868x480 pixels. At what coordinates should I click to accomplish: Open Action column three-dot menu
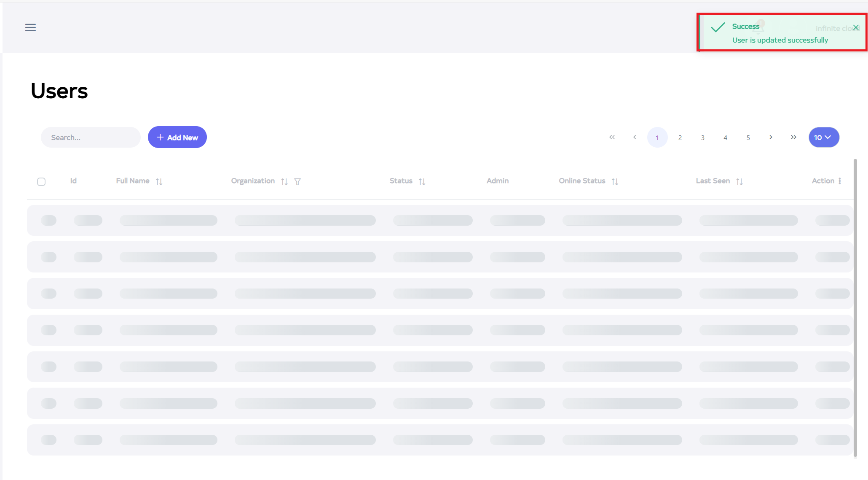coord(840,181)
